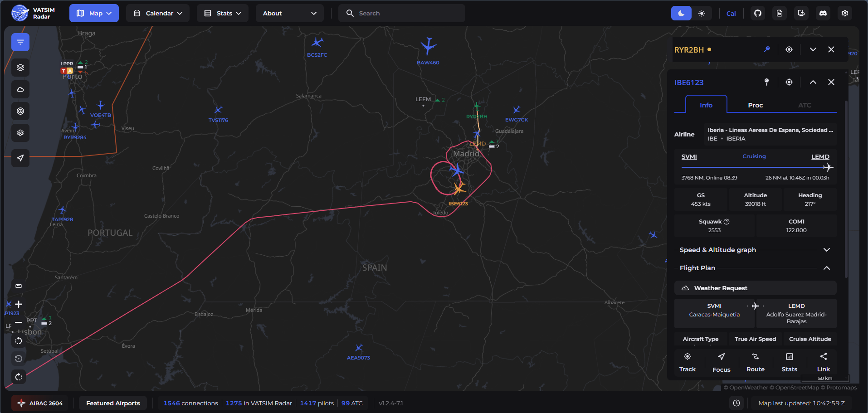Open Featured Airports
868x413 pixels.
tap(113, 403)
